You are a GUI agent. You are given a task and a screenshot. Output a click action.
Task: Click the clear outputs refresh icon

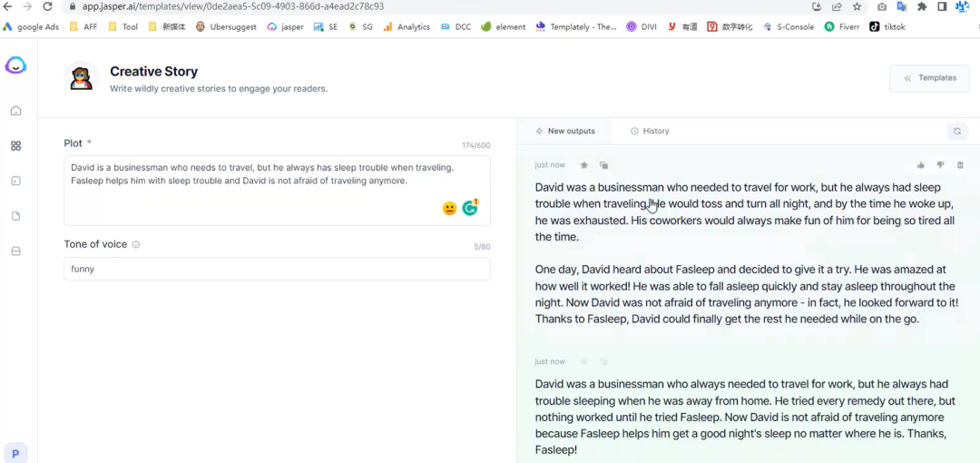point(957,132)
